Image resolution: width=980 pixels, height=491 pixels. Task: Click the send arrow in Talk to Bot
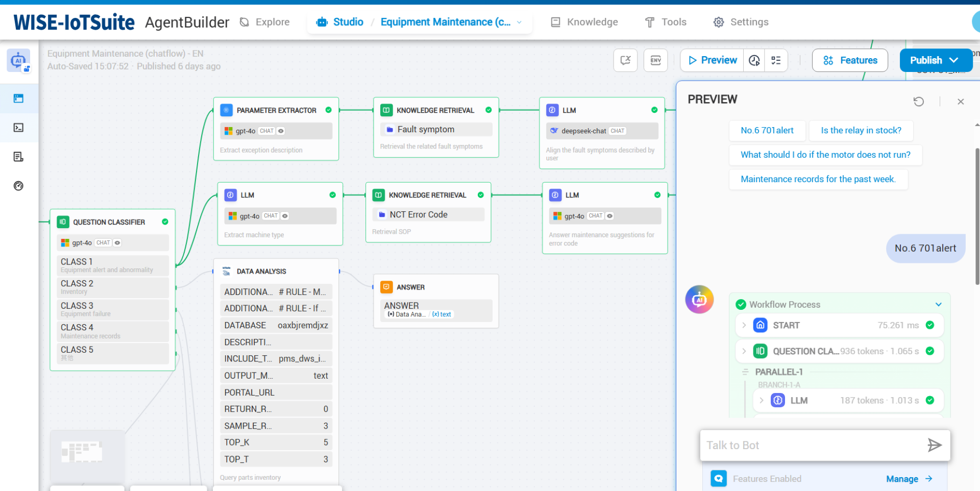click(x=934, y=445)
